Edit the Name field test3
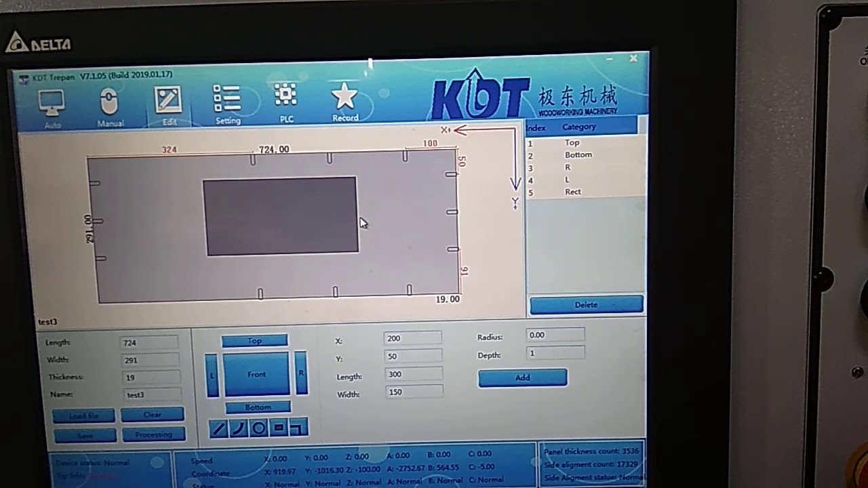868x488 pixels. coord(153,394)
